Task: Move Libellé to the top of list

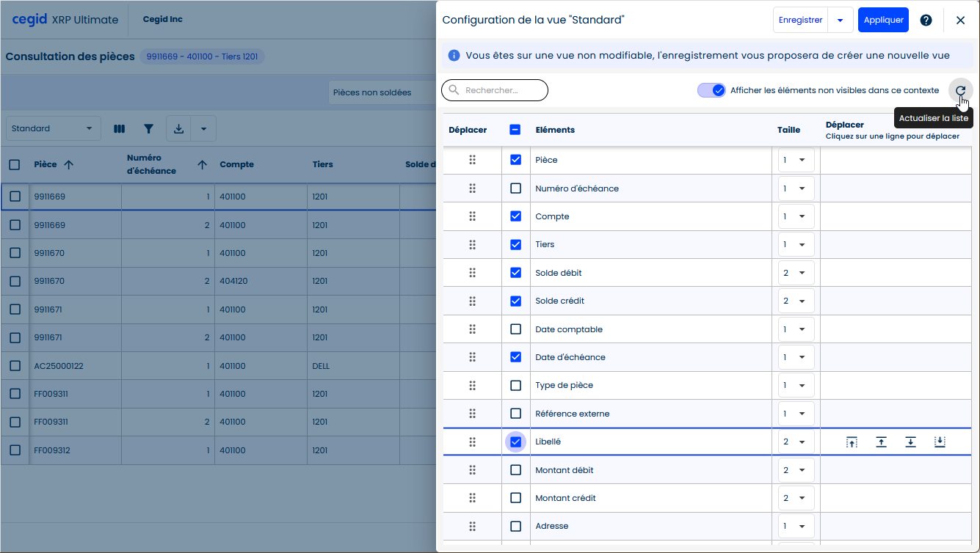Action: coord(852,442)
